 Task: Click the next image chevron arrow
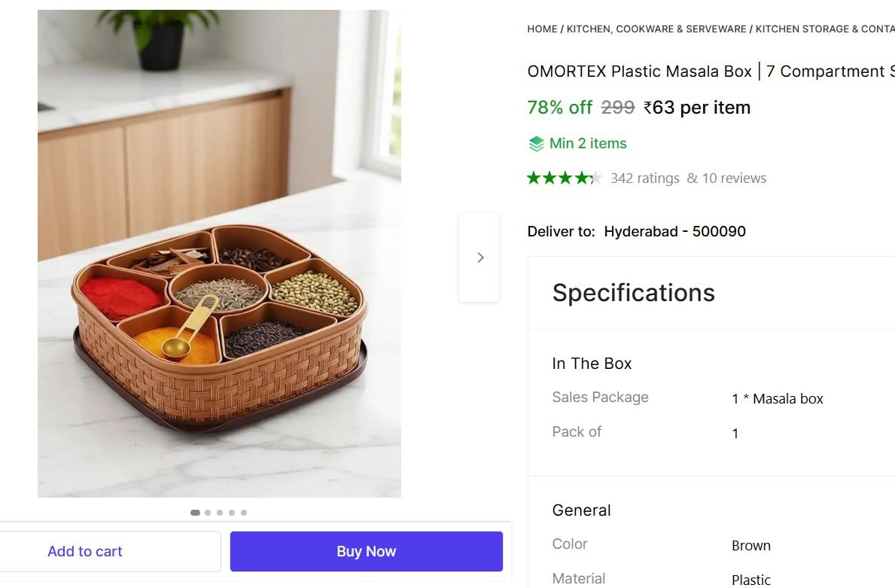pos(480,257)
